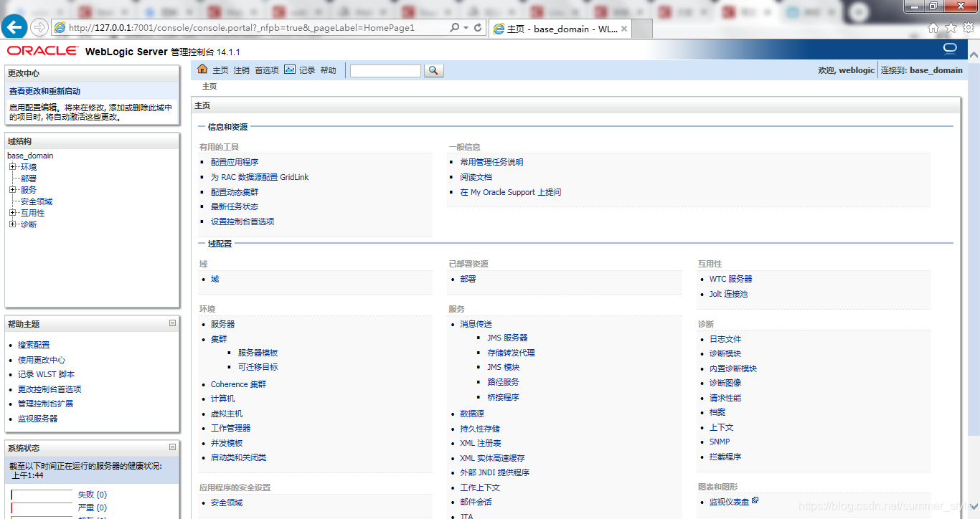980x519 pixels.
Task: Expand the 服务 tree node
Action: [12, 190]
